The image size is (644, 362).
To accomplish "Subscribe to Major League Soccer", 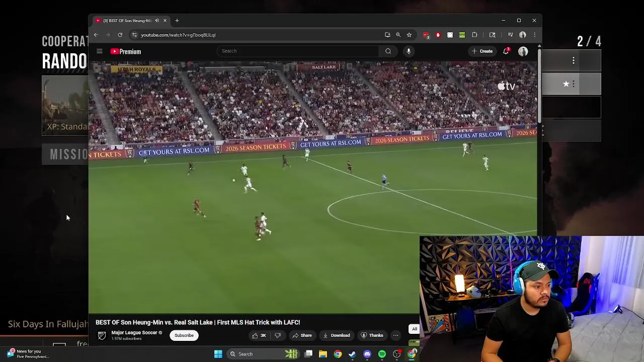I will [184, 335].
